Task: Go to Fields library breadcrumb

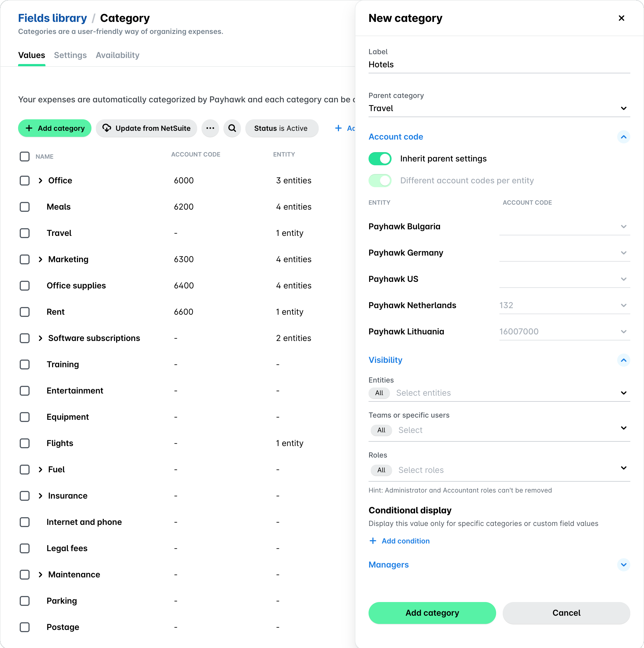Action: click(52, 18)
